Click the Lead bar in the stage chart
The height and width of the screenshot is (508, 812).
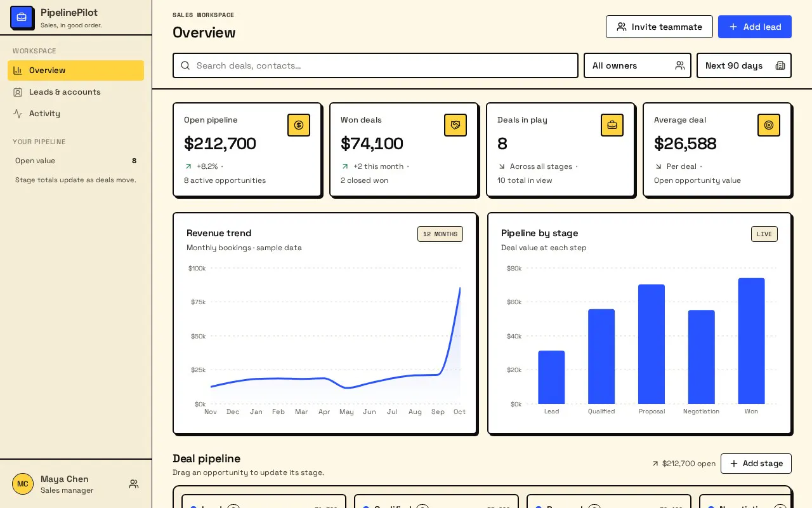(551, 377)
